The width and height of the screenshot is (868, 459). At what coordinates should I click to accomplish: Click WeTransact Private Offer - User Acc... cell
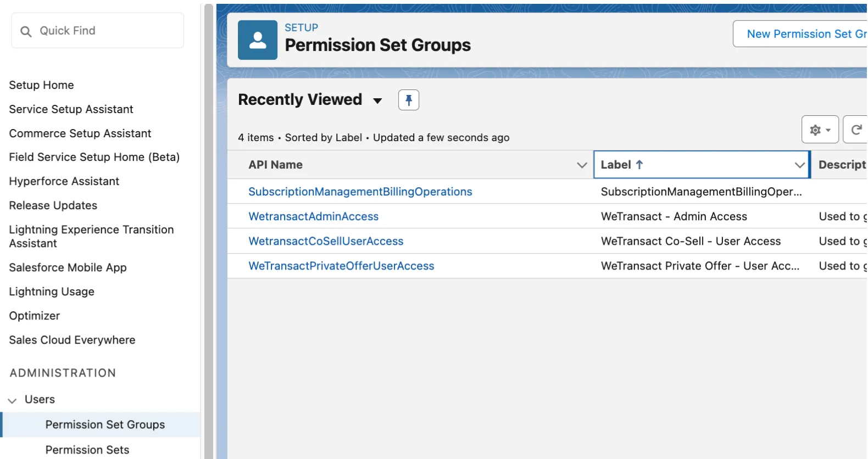(700, 266)
